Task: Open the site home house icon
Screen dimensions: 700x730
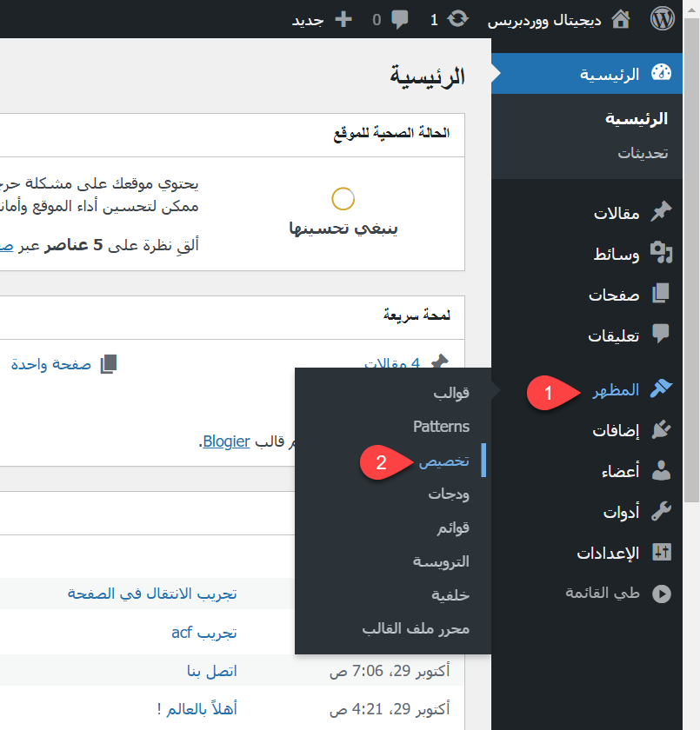Action: coord(621,19)
